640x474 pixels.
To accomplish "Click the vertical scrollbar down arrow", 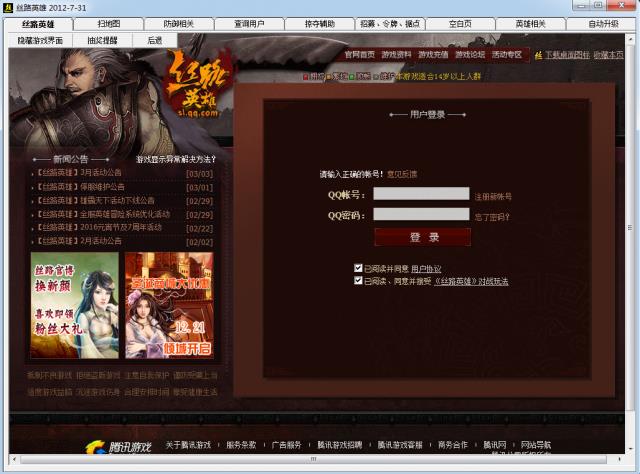I will (630, 448).
